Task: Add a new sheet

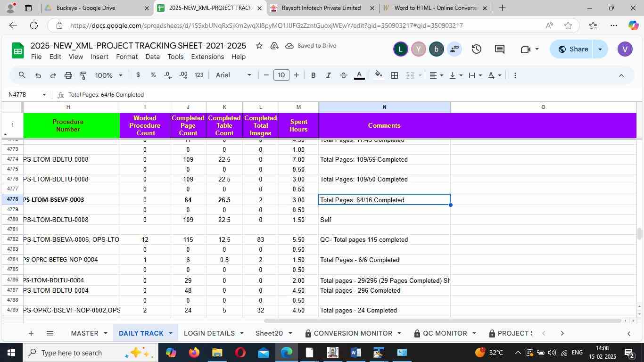Action: coord(31,333)
